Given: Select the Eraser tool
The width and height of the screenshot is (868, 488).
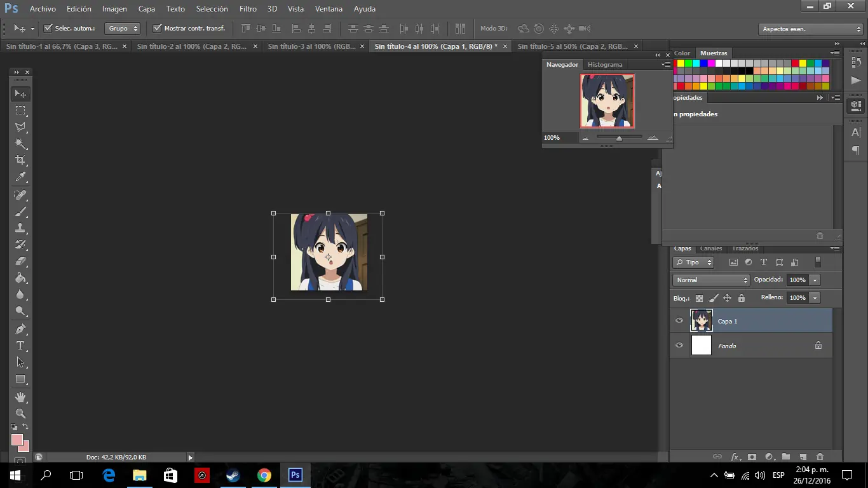Looking at the screenshot, I should [x=20, y=261].
